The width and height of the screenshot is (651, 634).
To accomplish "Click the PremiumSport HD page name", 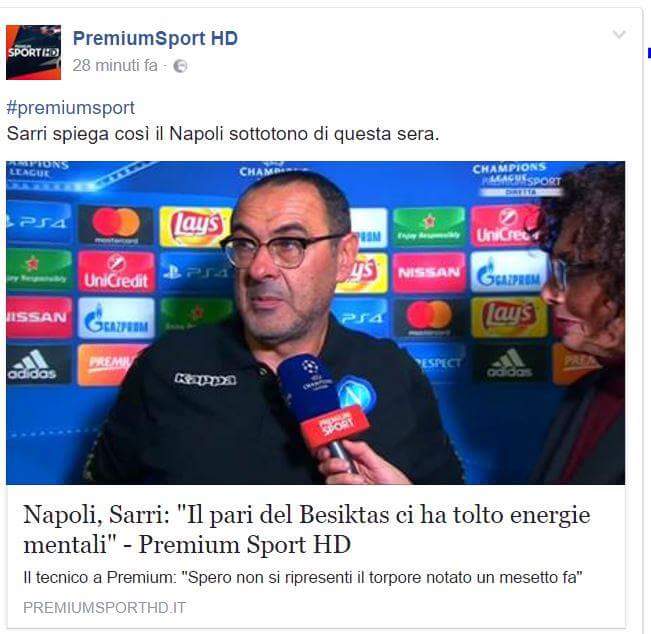I will coord(155,39).
